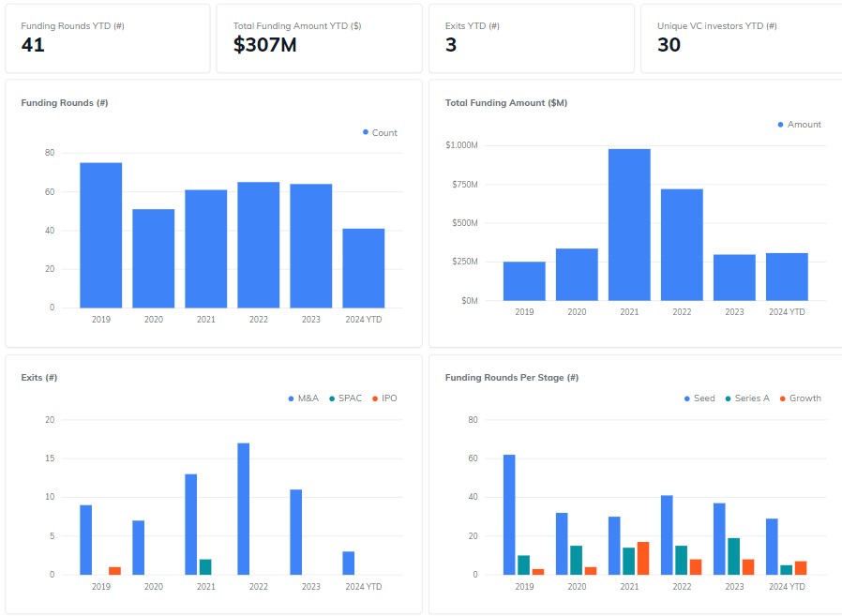Toggle the Count legend in Funding Rounds chart
The height and width of the screenshot is (616, 842).
[380, 132]
